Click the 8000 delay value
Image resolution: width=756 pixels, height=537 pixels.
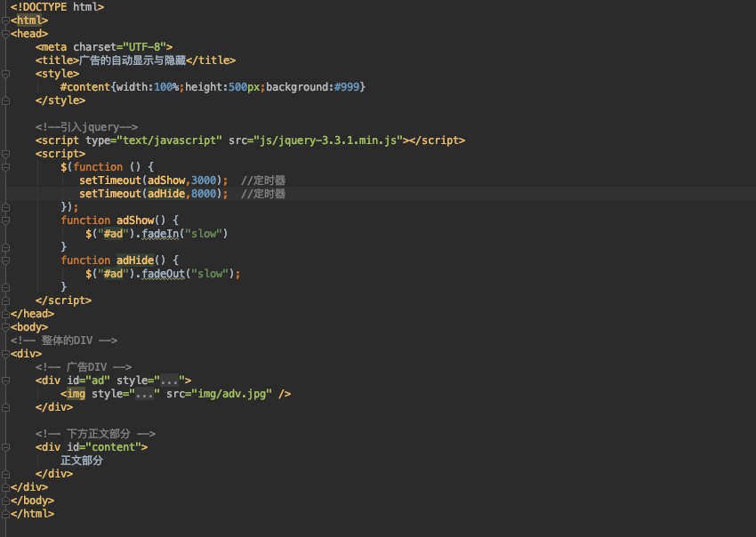pyautogui.click(x=204, y=194)
